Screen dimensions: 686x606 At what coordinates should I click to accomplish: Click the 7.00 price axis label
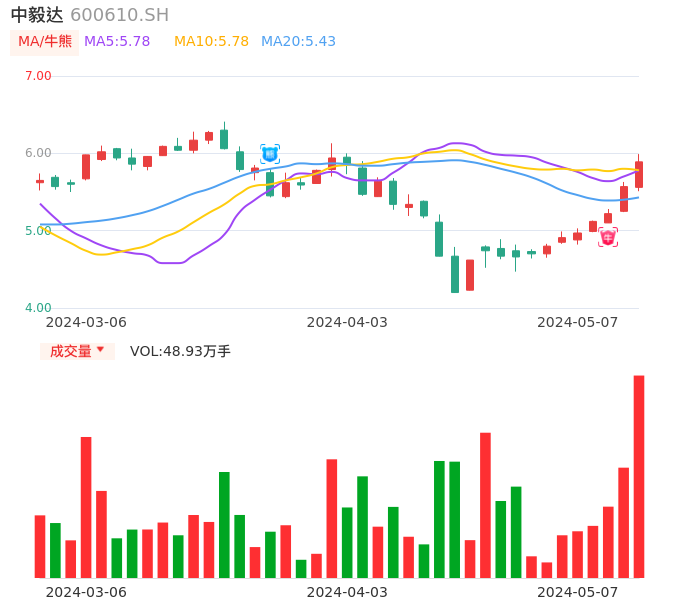(38, 76)
